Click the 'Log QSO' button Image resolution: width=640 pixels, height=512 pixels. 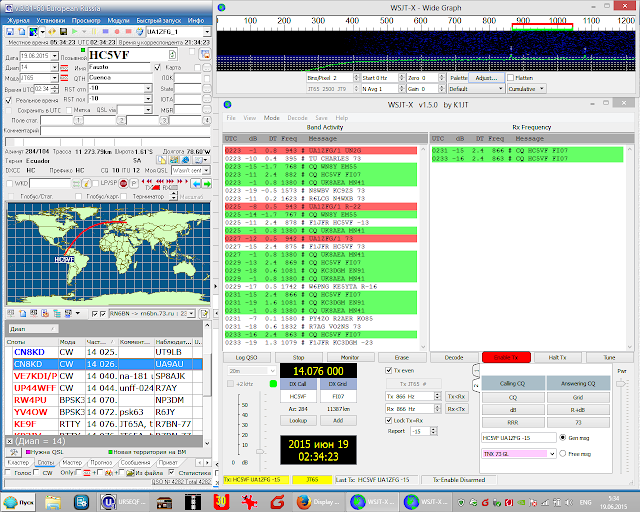tap(247, 357)
